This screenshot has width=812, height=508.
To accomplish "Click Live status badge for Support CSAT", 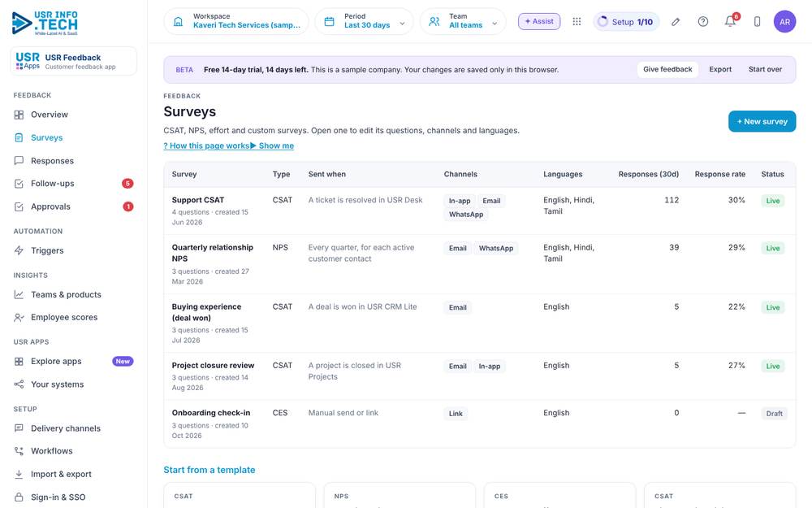I will (x=773, y=201).
